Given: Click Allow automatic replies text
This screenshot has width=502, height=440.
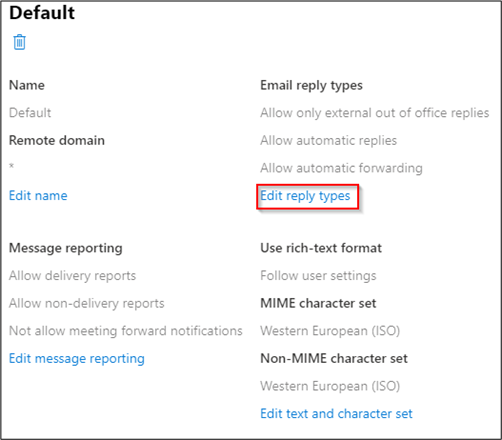Looking at the screenshot, I should coord(329,141).
